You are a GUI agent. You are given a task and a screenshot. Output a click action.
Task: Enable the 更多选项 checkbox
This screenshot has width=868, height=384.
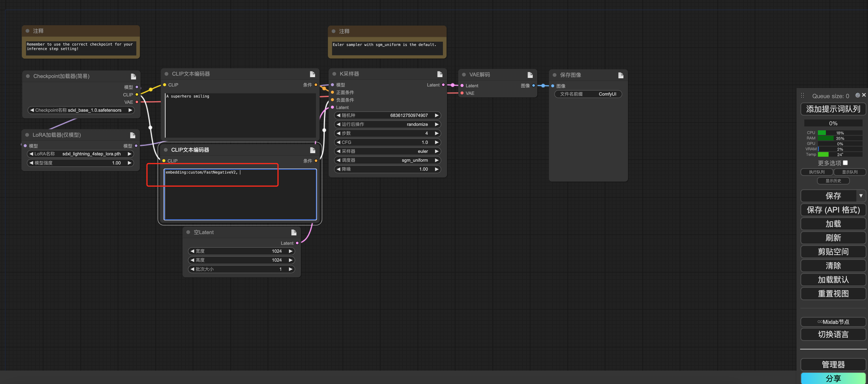click(x=845, y=163)
